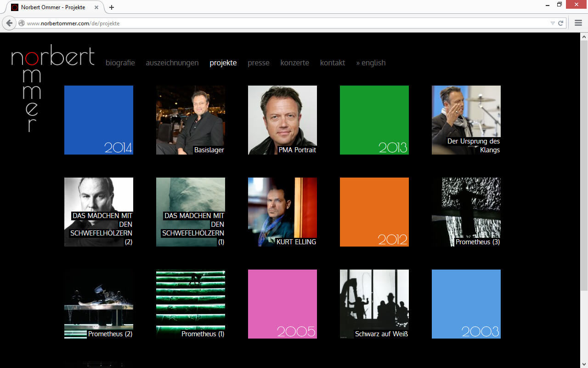Click the Norbert Ommer tab favicon

point(15,7)
